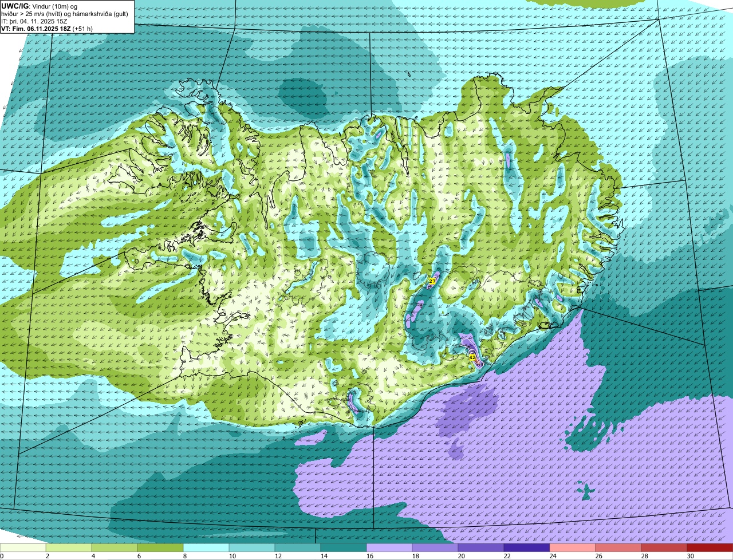
Task: Click the 'UWC/IG' title text
Action: (15, 6)
